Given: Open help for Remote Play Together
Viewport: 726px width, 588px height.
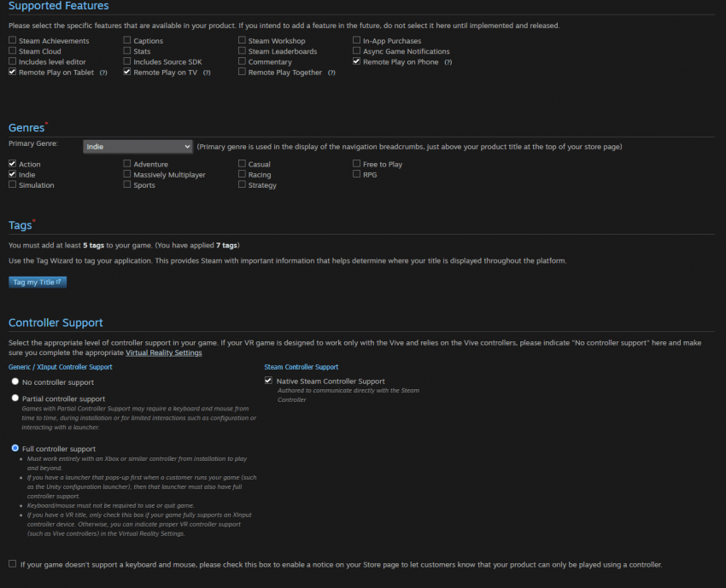Looking at the screenshot, I should (x=331, y=73).
